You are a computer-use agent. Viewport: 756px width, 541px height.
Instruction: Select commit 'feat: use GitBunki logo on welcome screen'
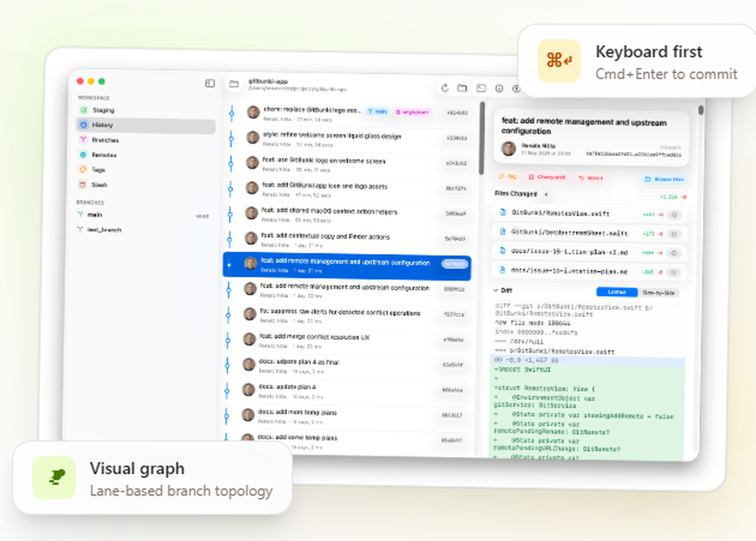(348, 164)
